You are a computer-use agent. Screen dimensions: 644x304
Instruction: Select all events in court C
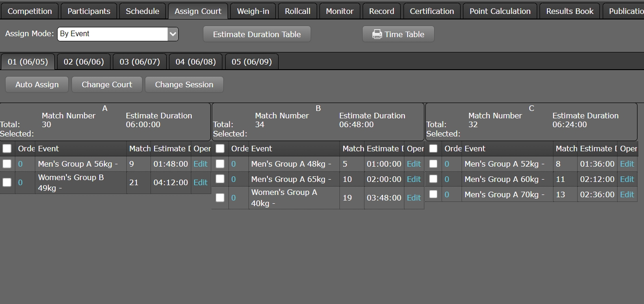(433, 149)
